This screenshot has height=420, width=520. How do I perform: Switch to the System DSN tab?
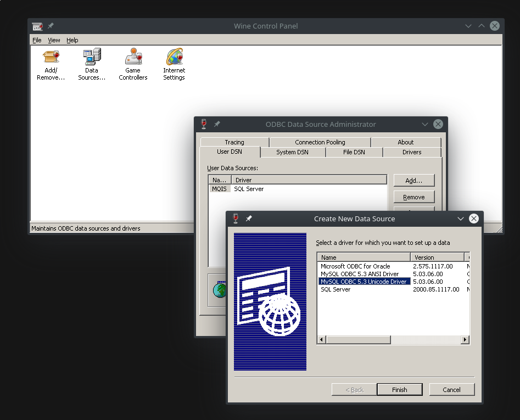pos(292,152)
